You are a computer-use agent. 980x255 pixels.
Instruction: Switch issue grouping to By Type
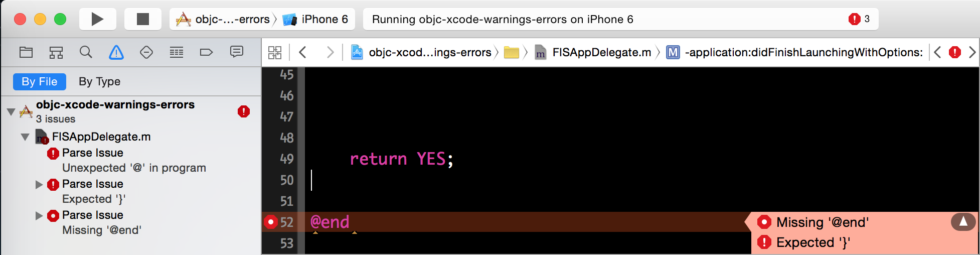click(99, 81)
